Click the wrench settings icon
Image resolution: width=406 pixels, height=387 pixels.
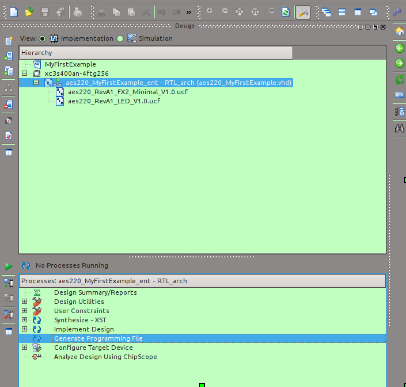pos(397,12)
